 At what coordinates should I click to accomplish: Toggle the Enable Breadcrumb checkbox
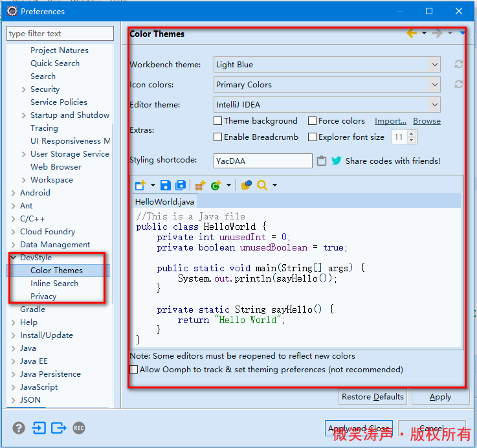[x=218, y=137]
